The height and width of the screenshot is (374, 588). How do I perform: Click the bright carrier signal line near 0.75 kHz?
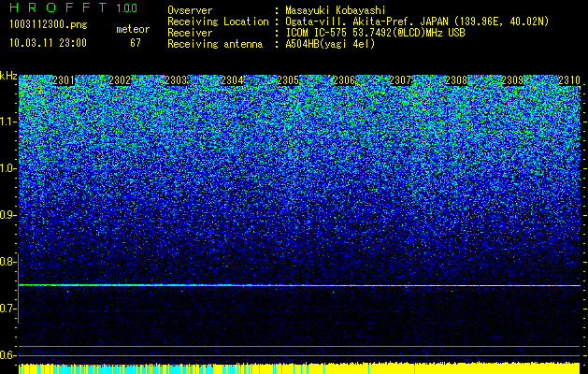click(x=300, y=285)
